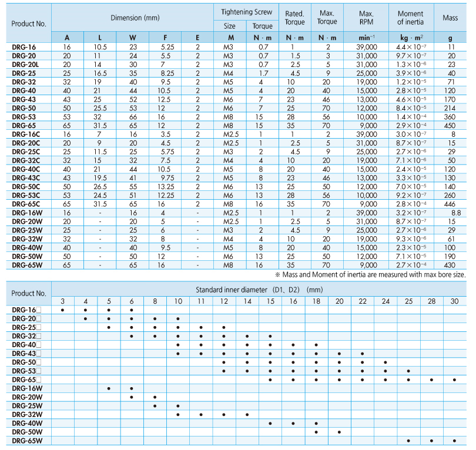This screenshot has width=476, height=450.
Task: Select the "Standard inner diameter (D1, D2) (mm)" header
Action: 259,290
